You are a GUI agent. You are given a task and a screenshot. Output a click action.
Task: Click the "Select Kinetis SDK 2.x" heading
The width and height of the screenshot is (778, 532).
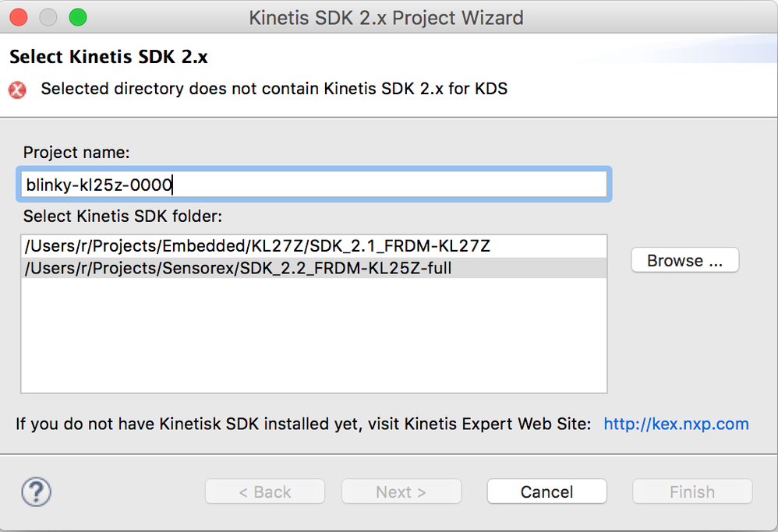108,57
